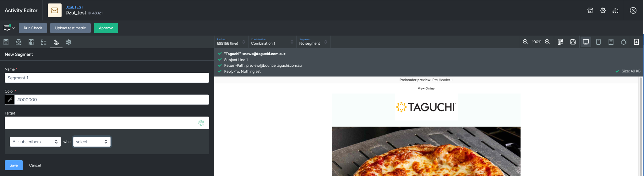Switch to the network graph tab
This screenshot has height=176, width=644.
(69, 42)
